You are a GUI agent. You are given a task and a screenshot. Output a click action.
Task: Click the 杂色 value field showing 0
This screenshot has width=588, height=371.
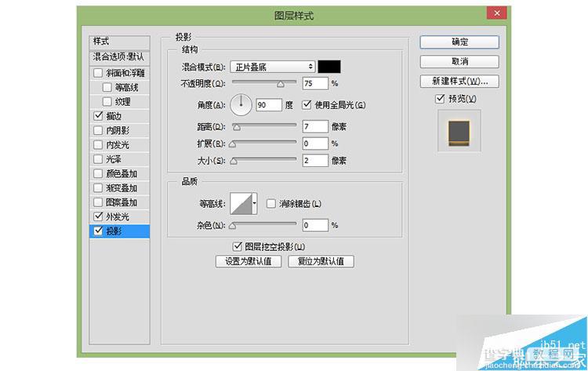click(x=315, y=225)
